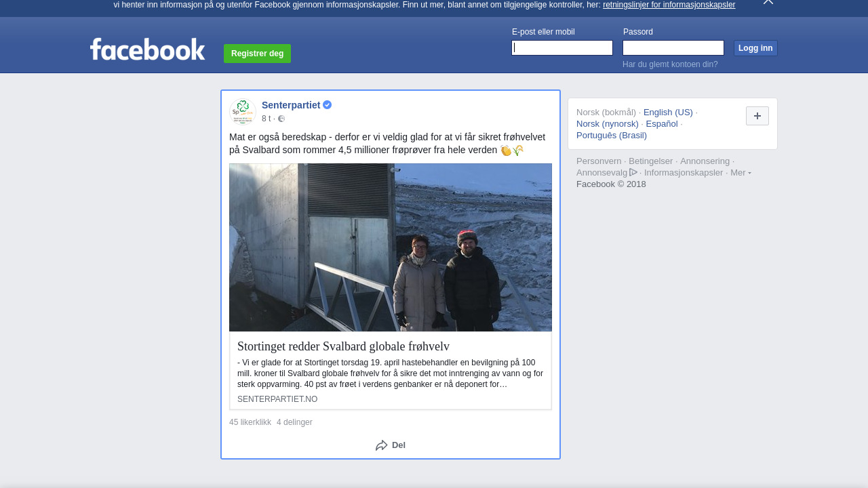Open the Annonsevalg footer link
868x488 pixels.
pyautogui.click(x=602, y=173)
